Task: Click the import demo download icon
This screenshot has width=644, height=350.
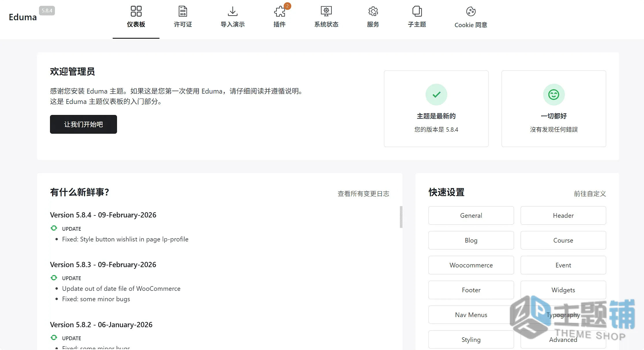Action: (233, 11)
